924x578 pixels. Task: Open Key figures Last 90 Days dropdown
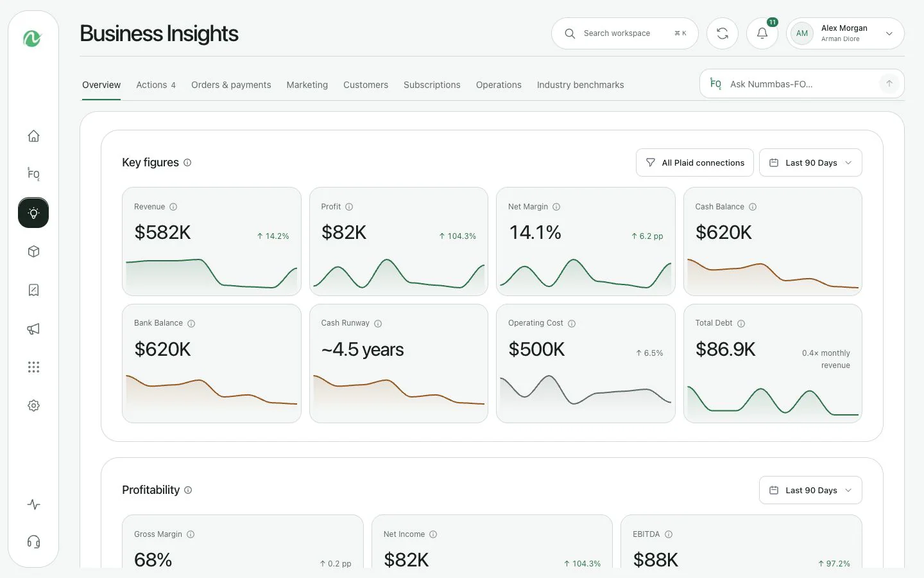810,162
